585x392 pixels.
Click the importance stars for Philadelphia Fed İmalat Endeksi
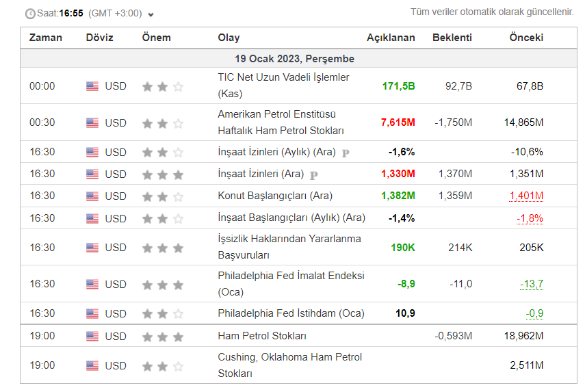coord(163,284)
